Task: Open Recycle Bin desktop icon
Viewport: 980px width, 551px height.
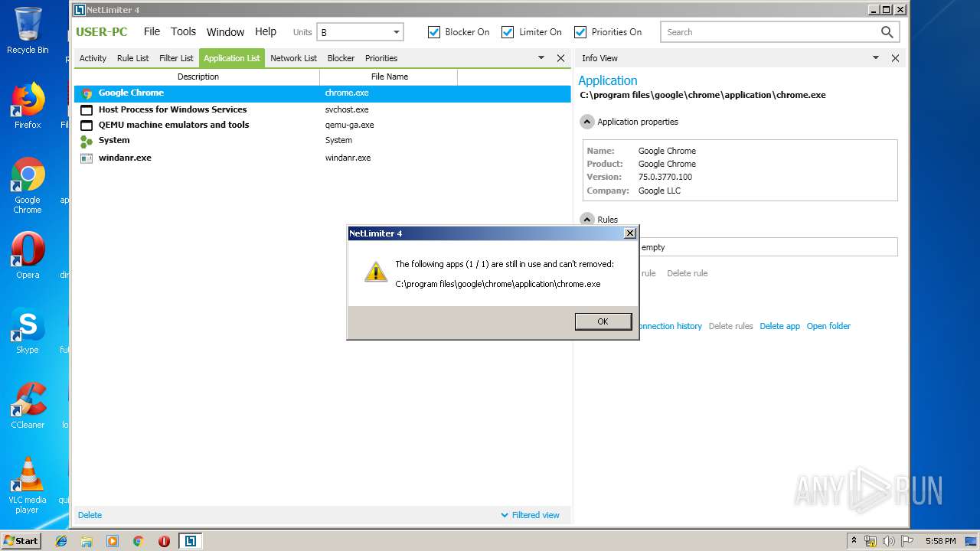Action: pos(28,31)
